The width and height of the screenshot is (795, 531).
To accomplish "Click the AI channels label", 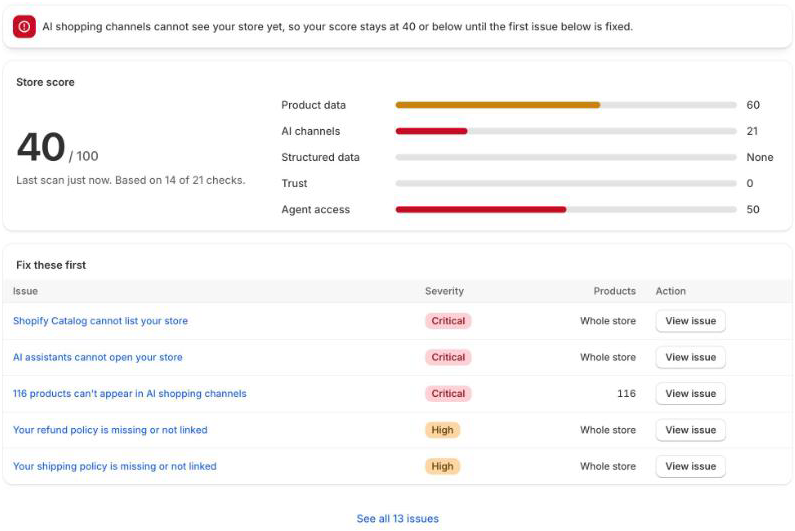I will (x=311, y=131).
